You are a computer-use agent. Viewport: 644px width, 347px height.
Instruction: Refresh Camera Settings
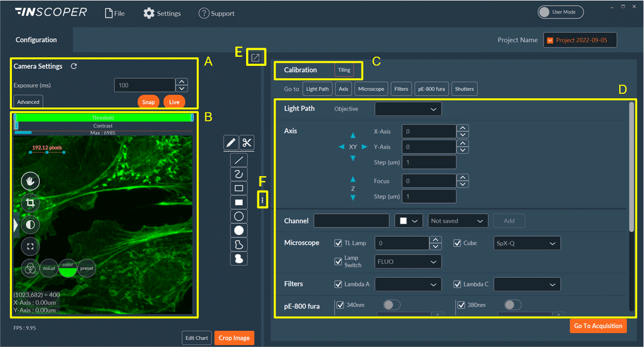74,66
